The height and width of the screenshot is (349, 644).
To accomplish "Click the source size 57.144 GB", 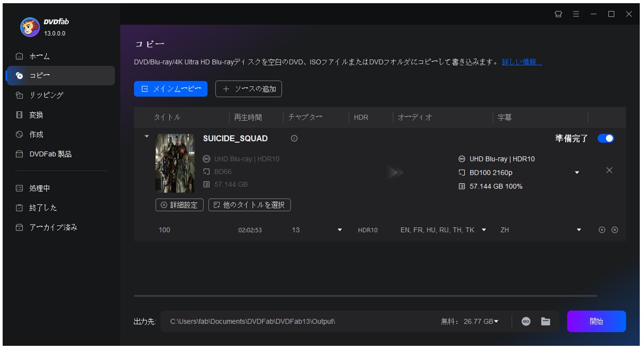I will coord(231,185).
